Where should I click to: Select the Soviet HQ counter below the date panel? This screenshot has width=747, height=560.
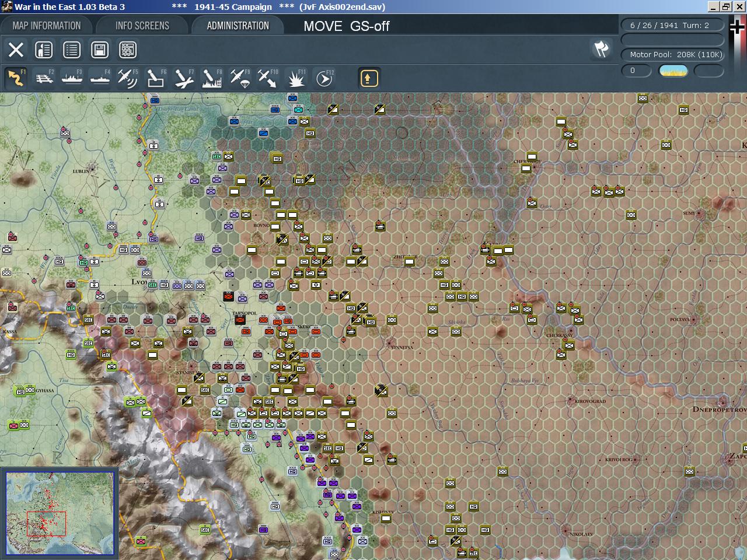coord(683,110)
